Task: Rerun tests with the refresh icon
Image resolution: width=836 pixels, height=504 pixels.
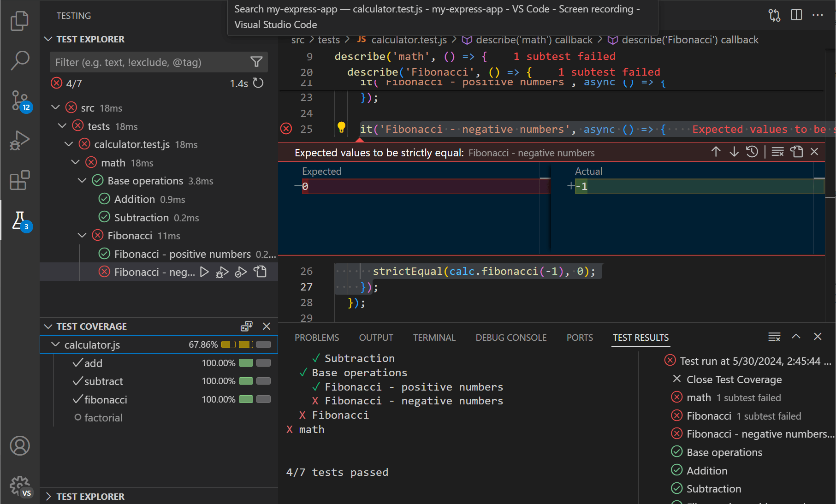Action: tap(259, 83)
